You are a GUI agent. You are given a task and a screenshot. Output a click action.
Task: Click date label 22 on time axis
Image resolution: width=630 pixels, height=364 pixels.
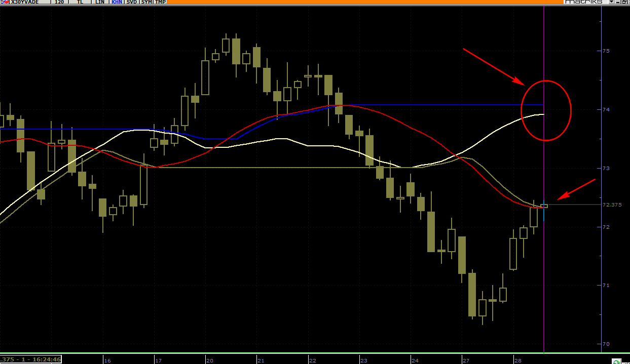pyautogui.click(x=312, y=360)
